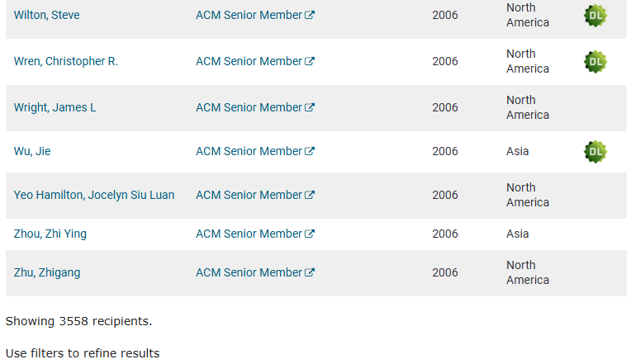Screen dimensions: 631x364
Task: Click ACM Senior Member for Yeo Hamilton
Action: point(249,195)
